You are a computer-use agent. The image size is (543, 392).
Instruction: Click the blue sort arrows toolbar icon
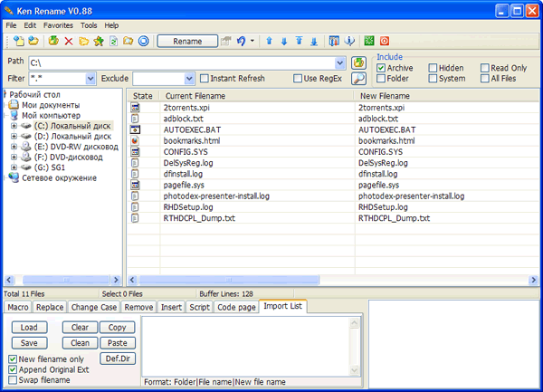(x=349, y=41)
